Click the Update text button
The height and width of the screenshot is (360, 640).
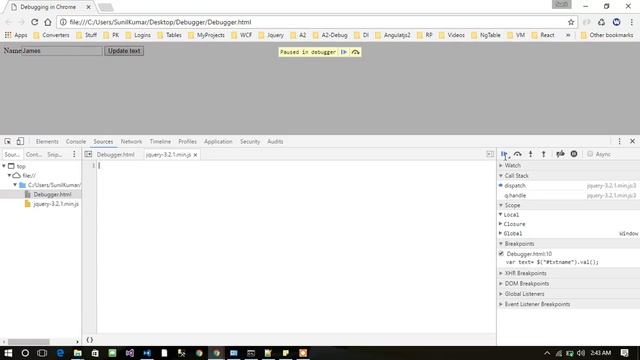point(124,51)
